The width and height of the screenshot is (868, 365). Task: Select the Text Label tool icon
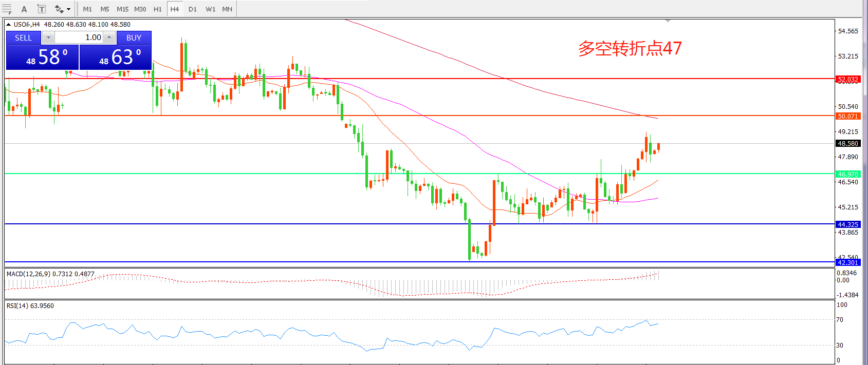pyautogui.click(x=42, y=9)
